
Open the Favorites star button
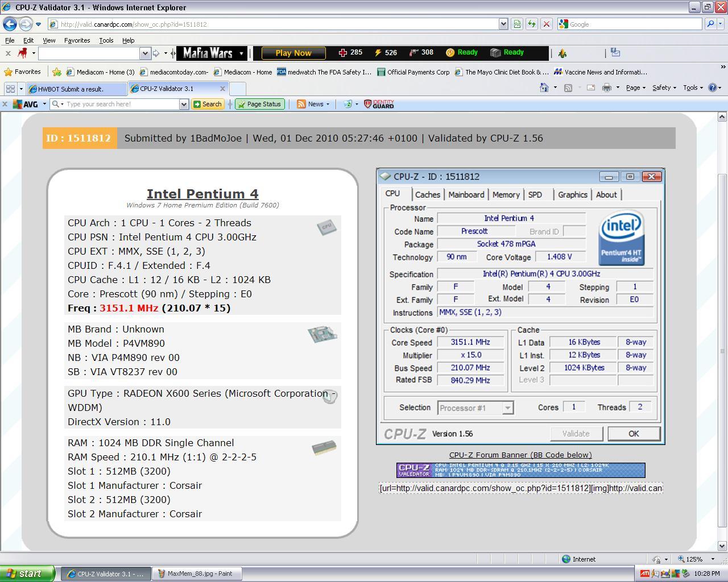coord(23,72)
